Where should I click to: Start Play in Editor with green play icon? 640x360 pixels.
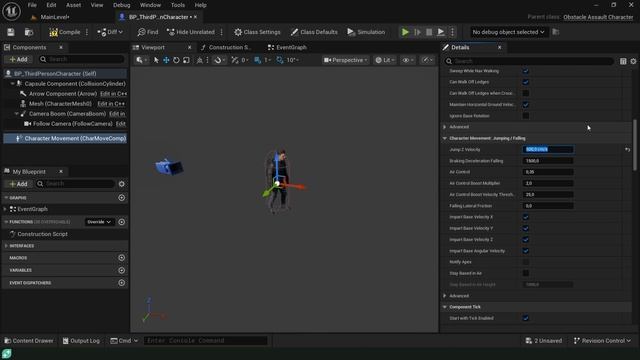(405, 32)
